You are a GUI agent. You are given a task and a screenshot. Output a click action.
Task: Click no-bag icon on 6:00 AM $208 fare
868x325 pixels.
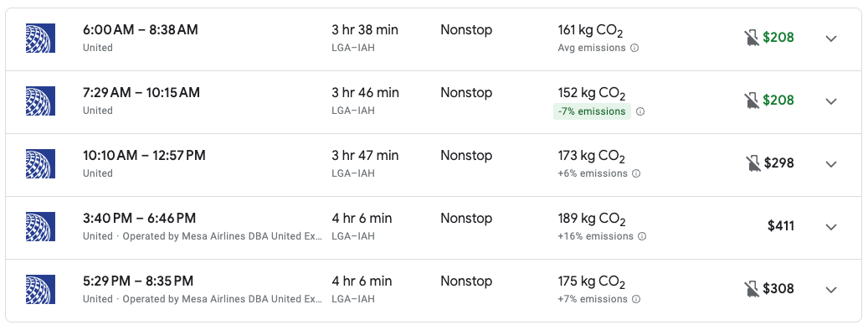[751, 38]
